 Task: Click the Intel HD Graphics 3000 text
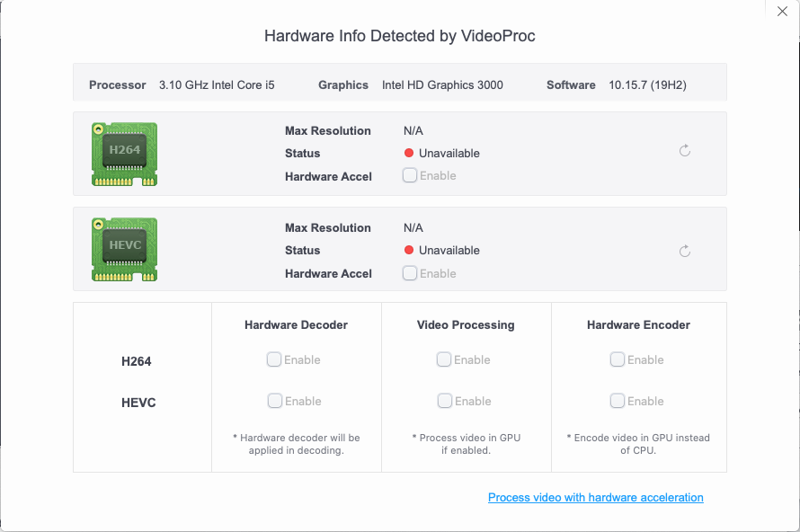click(x=442, y=85)
